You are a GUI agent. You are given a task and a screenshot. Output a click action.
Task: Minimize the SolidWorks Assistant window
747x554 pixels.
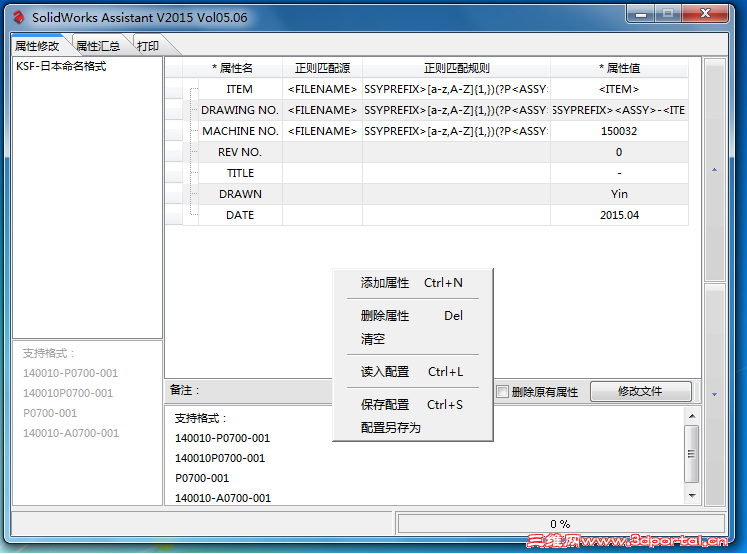point(641,14)
